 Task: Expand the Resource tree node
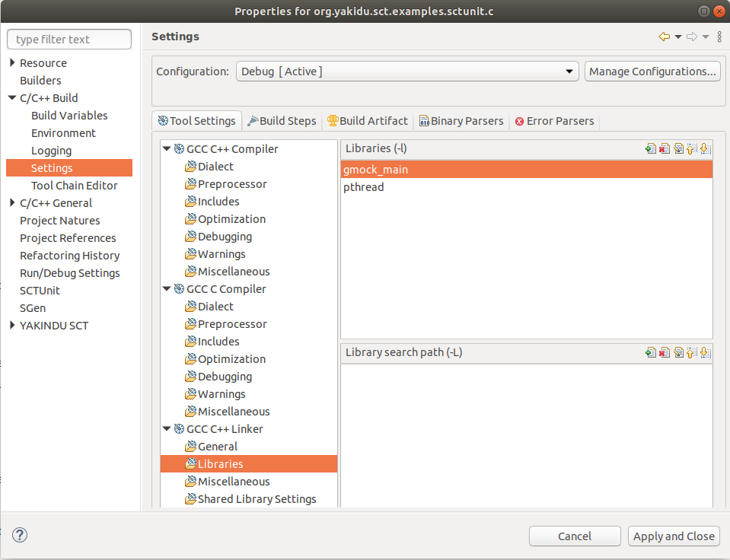(x=13, y=62)
